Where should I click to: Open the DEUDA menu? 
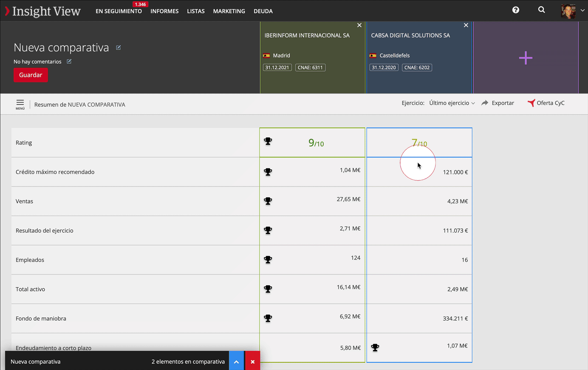click(x=263, y=11)
